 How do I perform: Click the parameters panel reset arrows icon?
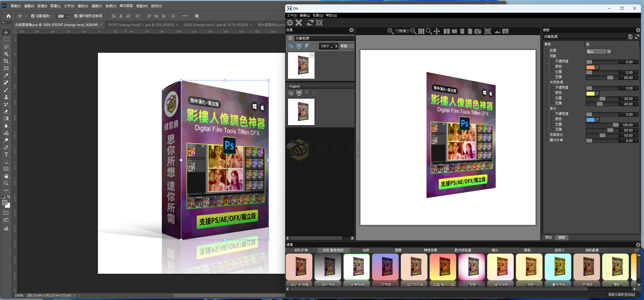(x=637, y=36)
